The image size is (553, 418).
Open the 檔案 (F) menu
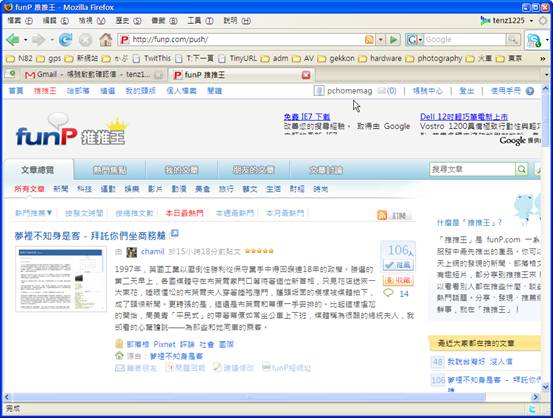(x=20, y=21)
